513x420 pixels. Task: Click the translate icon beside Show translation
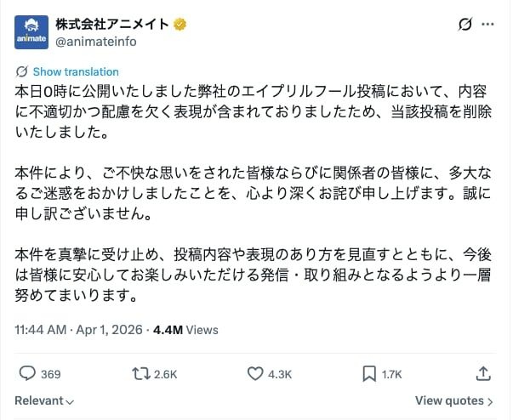click(22, 71)
